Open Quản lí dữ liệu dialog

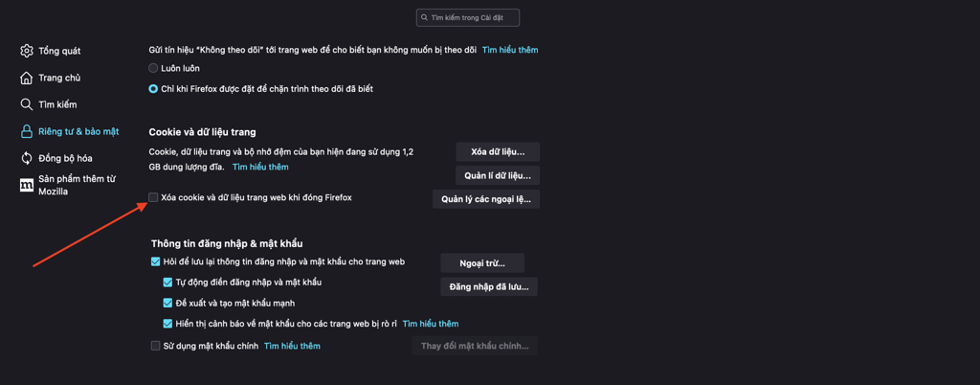pos(498,175)
